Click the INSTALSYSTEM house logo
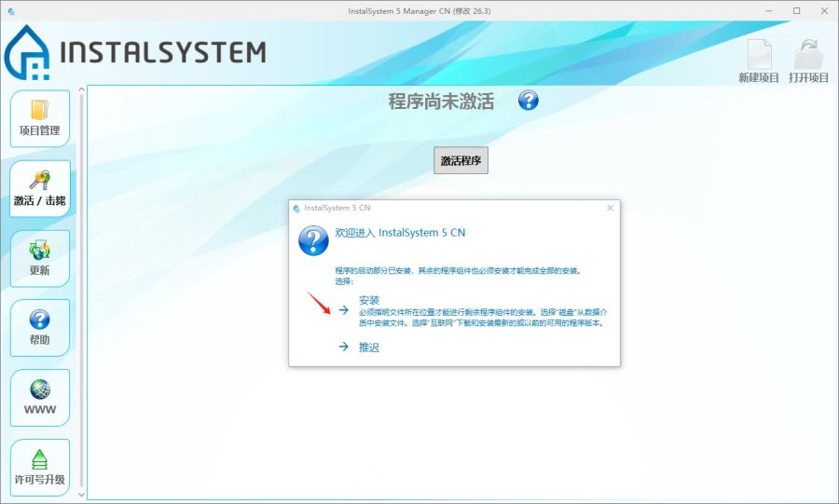The width and height of the screenshot is (839, 504). pyautogui.click(x=27, y=54)
